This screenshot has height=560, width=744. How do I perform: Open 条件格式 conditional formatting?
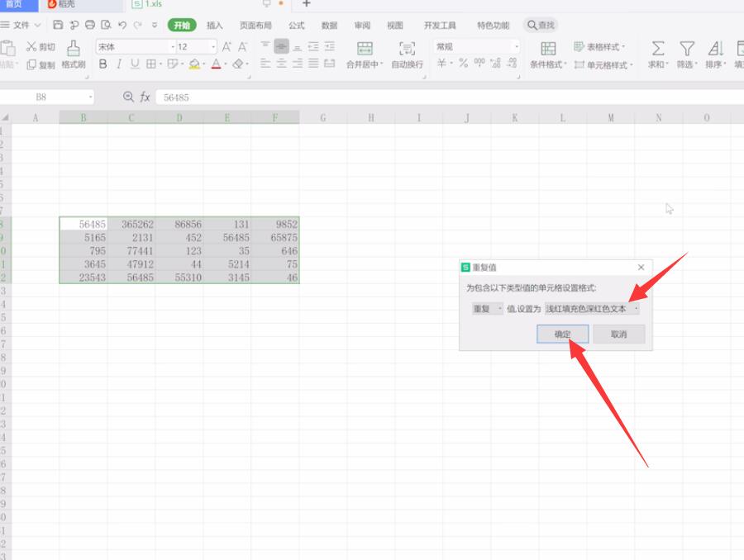coord(548,55)
